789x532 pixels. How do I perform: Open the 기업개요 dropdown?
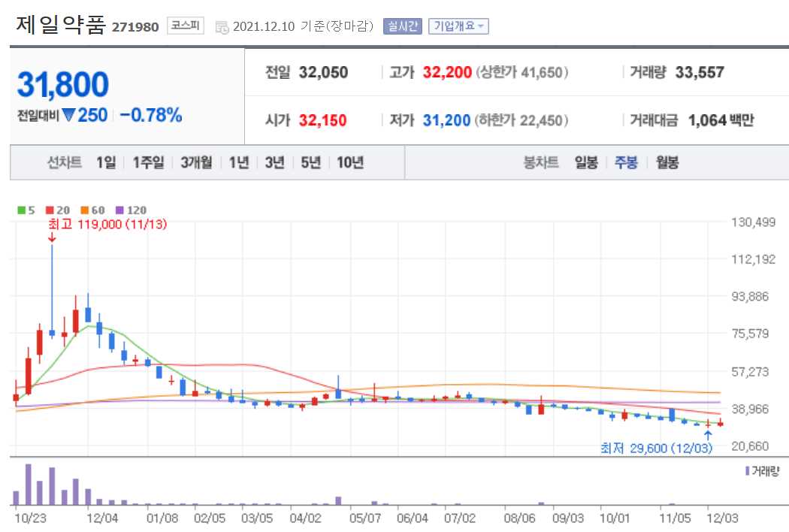click(x=459, y=25)
